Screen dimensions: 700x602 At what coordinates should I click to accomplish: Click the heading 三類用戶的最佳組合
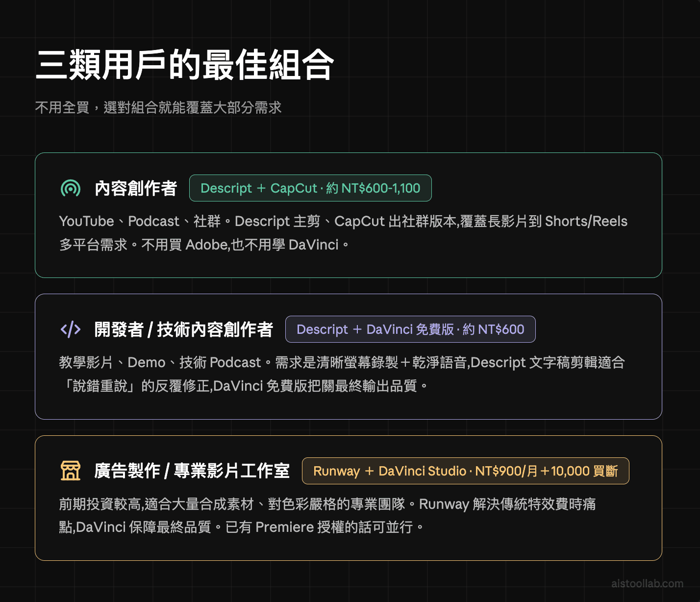[x=185, y=65]
